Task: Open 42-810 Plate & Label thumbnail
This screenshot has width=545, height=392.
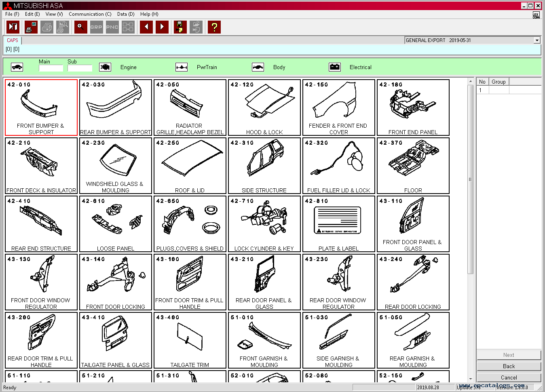Action: pyautogui.click(x=339, y=224)
